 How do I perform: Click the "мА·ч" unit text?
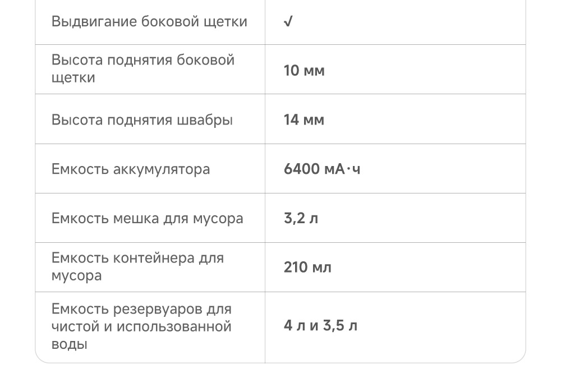342,169
